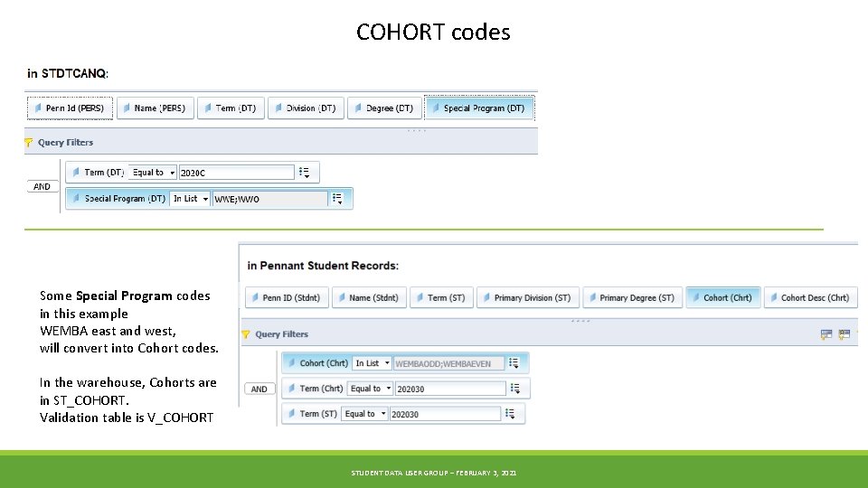Click the 'Validation table is V_COHORT' text
868x488 pixels.
[x=127, y=418]
